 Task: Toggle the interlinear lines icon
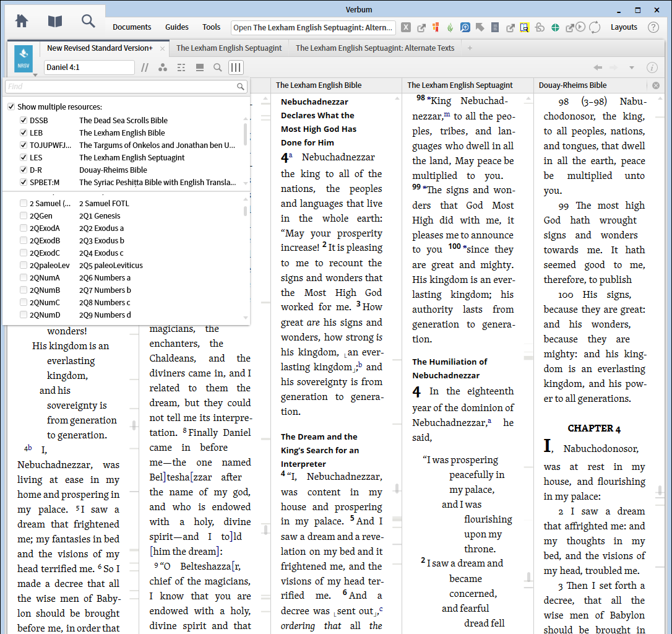pos(181,67)
